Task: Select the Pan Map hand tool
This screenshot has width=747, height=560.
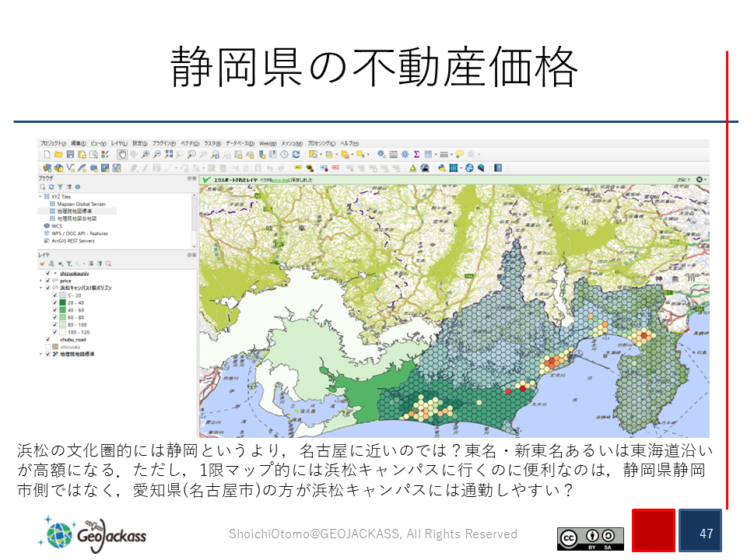Action: [121, 155]
